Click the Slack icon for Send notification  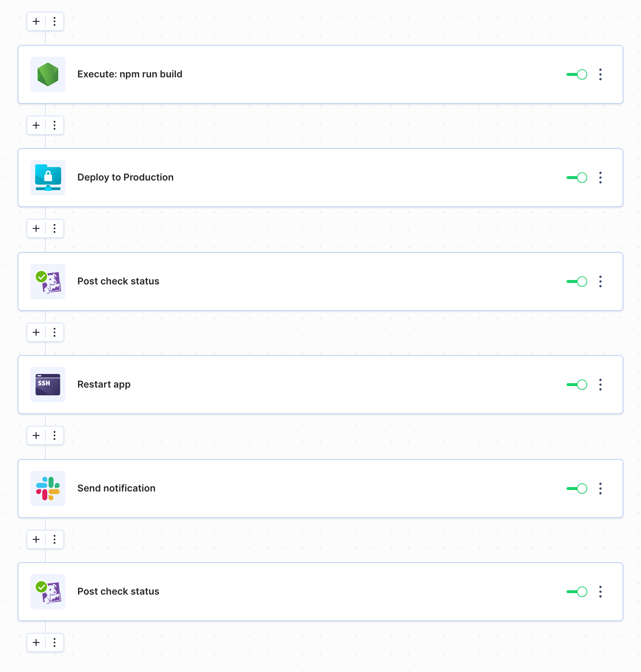(48, 489)
